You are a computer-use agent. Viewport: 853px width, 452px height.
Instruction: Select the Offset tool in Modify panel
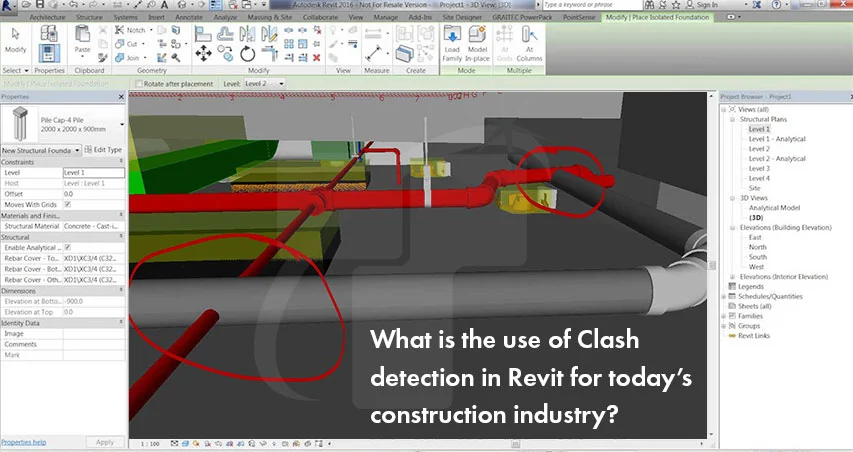225,34
